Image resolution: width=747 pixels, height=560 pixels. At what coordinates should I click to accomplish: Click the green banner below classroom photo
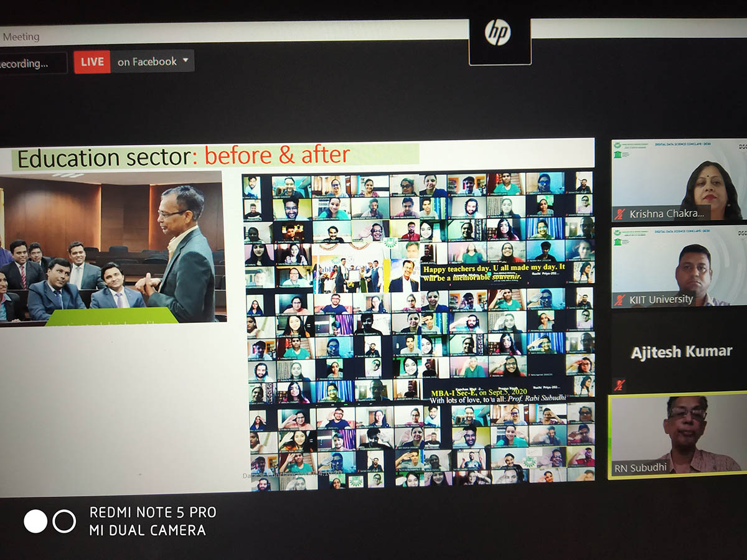pos(112,316)
